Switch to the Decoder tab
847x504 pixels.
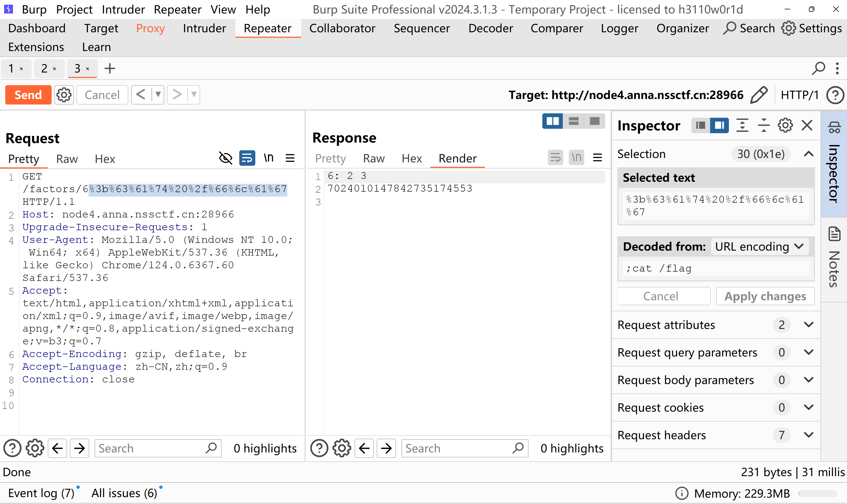point(490,28)
